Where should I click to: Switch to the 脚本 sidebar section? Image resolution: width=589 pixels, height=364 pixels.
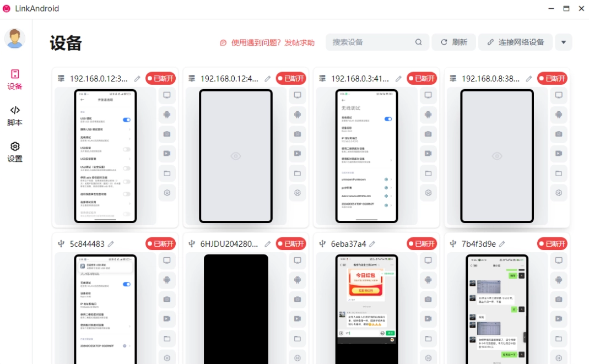pyautogui.click(x=15, y=116)
